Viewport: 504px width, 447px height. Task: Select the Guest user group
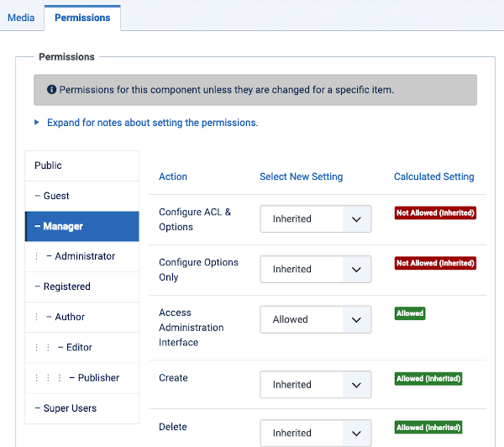point(82,196)
